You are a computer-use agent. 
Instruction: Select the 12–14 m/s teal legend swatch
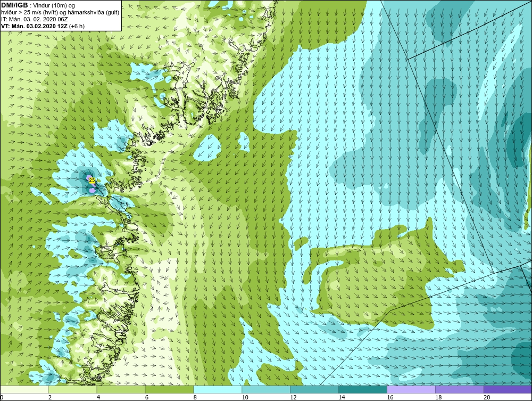tap(314, 389)
